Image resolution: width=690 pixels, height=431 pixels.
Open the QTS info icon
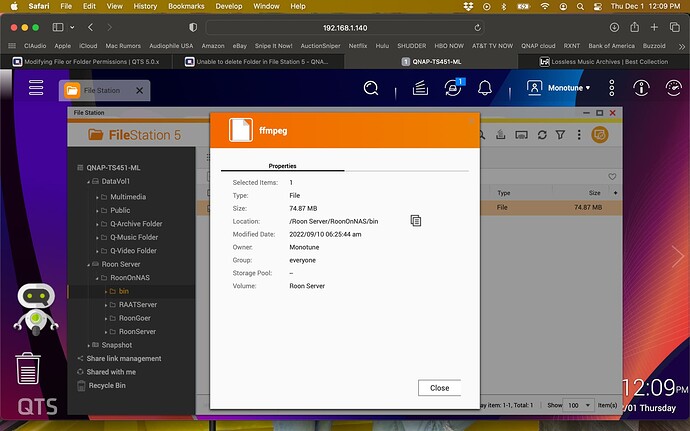[x=641, y=88]
